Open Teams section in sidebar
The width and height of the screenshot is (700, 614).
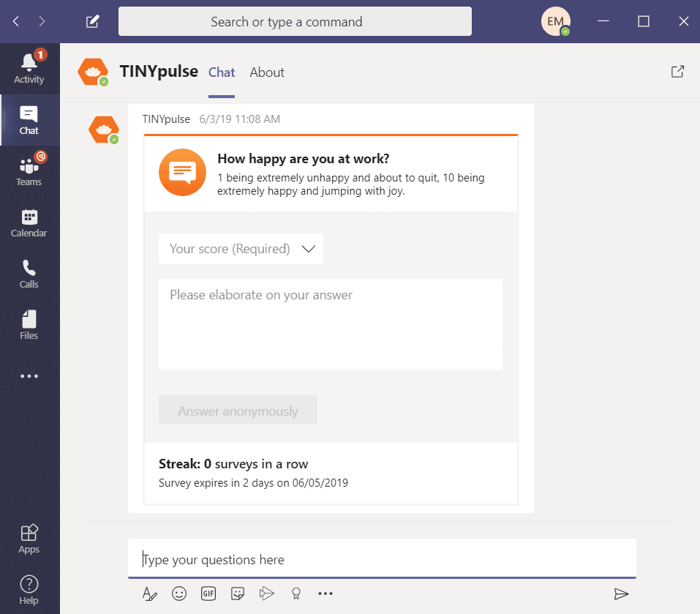[x=29, y=171]
